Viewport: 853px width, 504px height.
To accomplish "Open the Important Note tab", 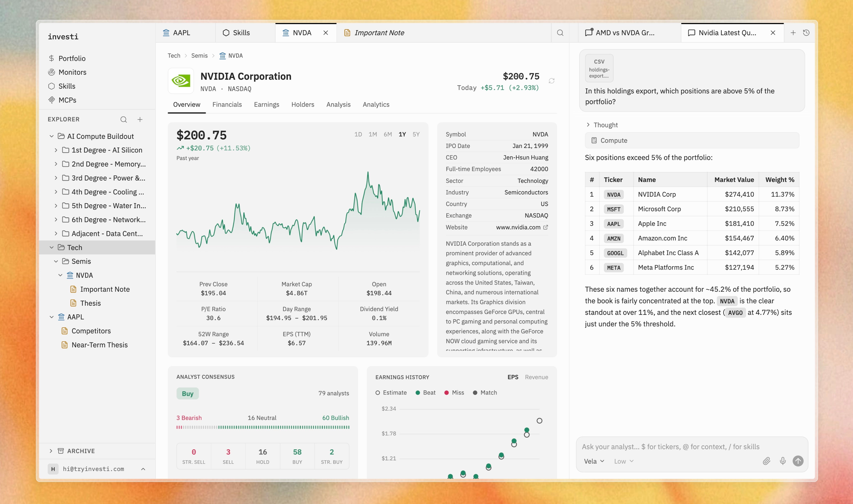I will [374, 33].
